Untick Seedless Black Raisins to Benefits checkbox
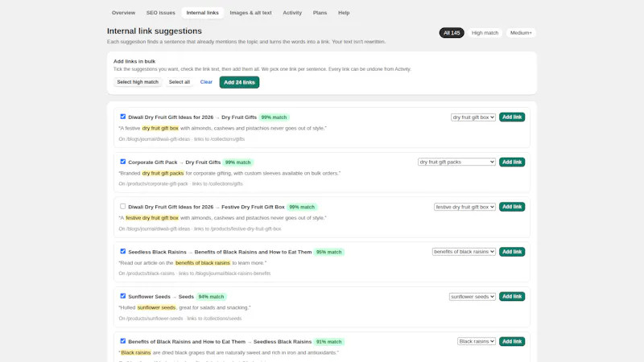The image size is (644, 362). tap(123, 251)
